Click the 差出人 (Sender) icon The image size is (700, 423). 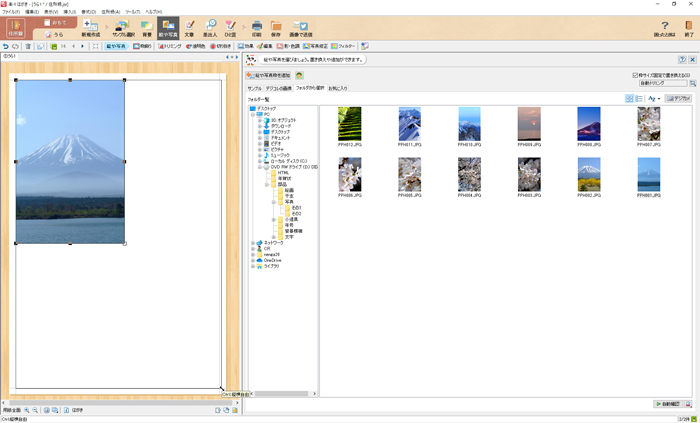pyautogui.click(x=210, y=28)
